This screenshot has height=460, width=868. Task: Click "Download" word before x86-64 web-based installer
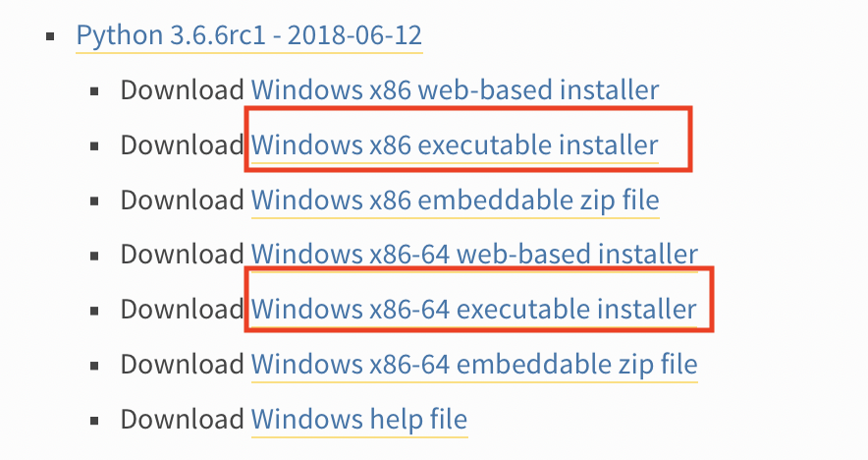(x=182, y=254)
